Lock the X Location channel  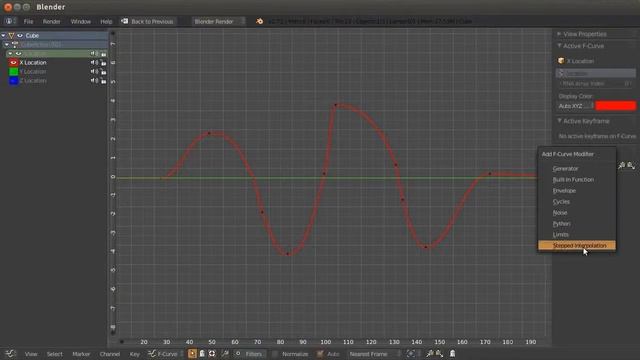point(104,62)
